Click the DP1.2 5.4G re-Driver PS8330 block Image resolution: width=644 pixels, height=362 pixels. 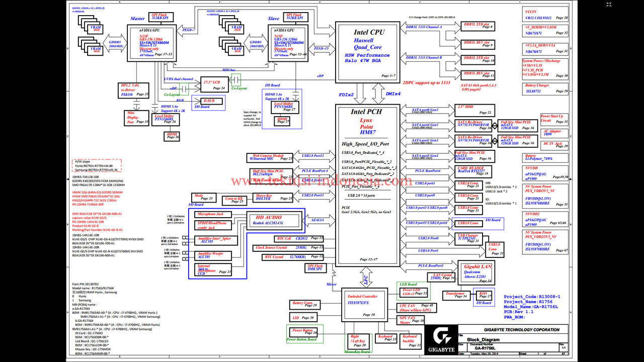pos(134,90)
